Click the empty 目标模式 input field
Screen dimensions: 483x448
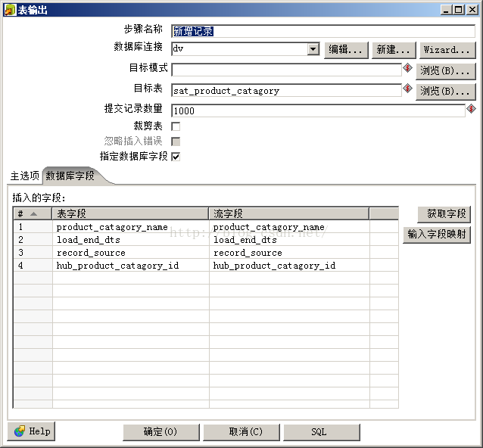point(286,70)
